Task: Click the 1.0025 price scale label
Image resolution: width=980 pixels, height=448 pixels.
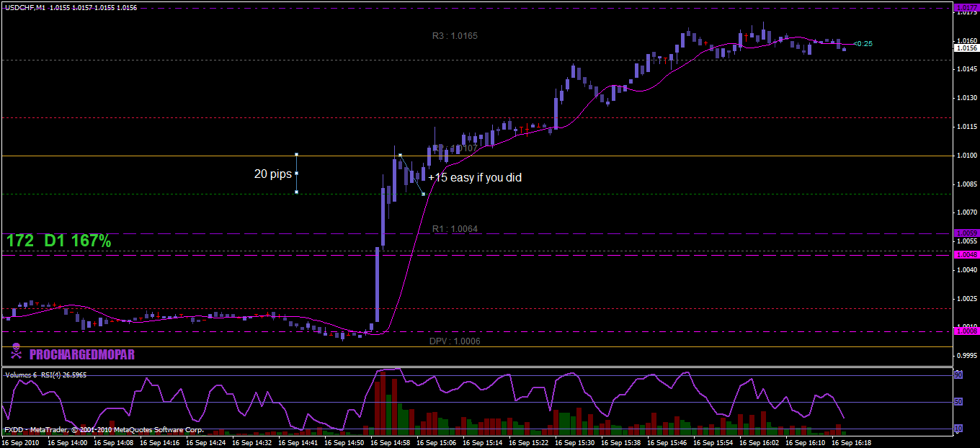Action: [x=966, y=299]
